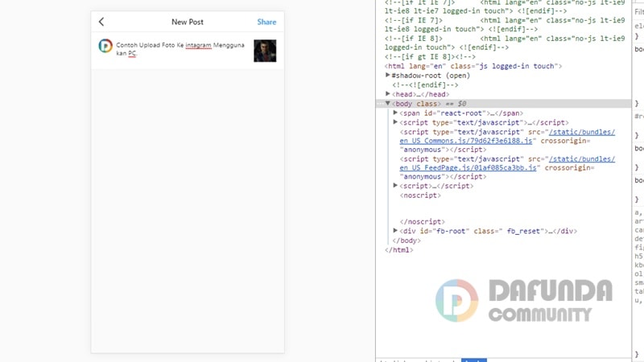Click the ellipsis beside the body element row

(x=379, y=104)
